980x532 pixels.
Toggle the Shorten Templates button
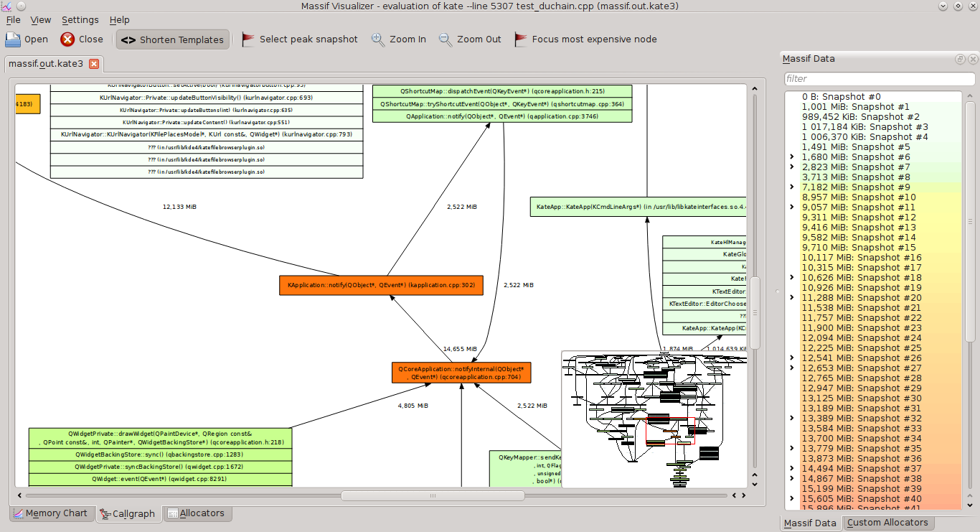click(173, 39)
